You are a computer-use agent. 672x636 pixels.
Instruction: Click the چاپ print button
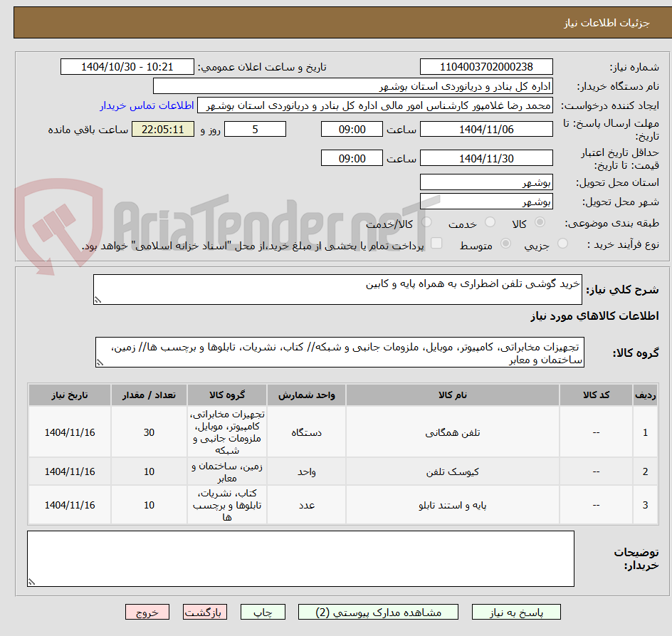point(263,612)
